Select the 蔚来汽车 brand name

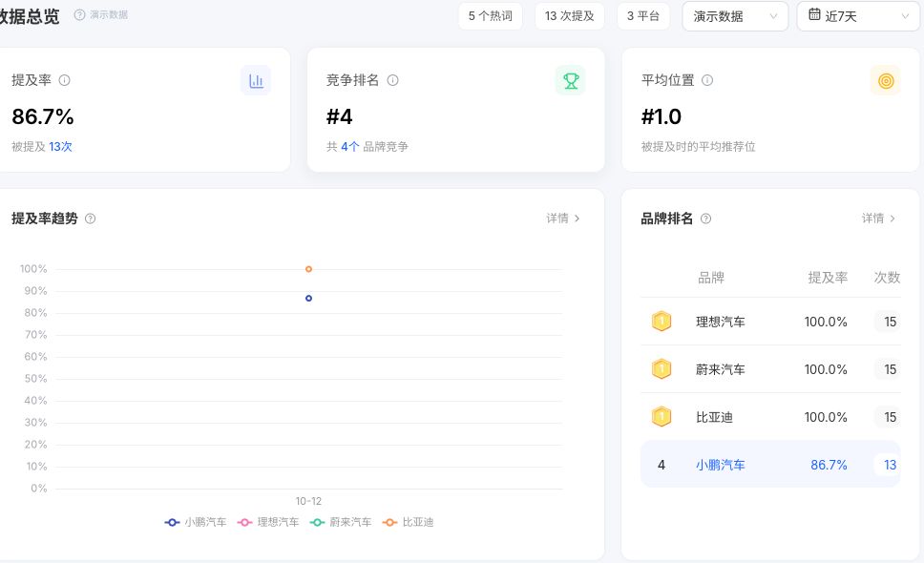pyautogui.click(x=720, y=369)
